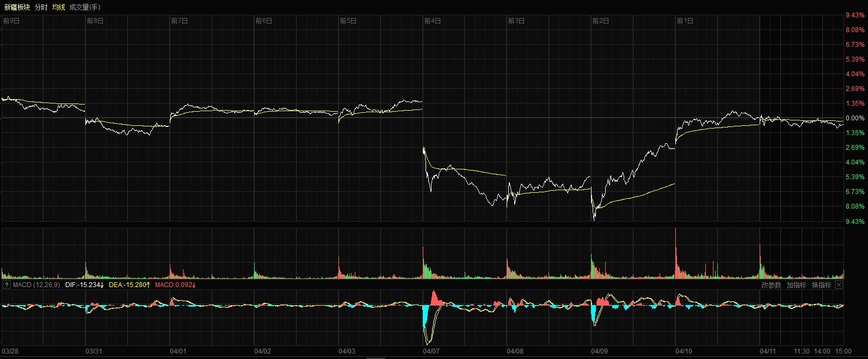Select the 前9日 day header
Image resolution: width=868 pixels, height=359 pixels.
11,21
